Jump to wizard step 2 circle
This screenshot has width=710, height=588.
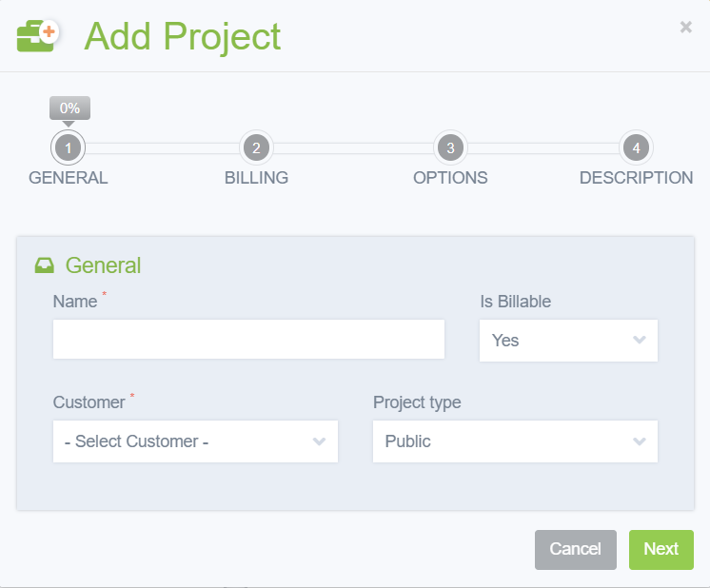tap(256, 148)
